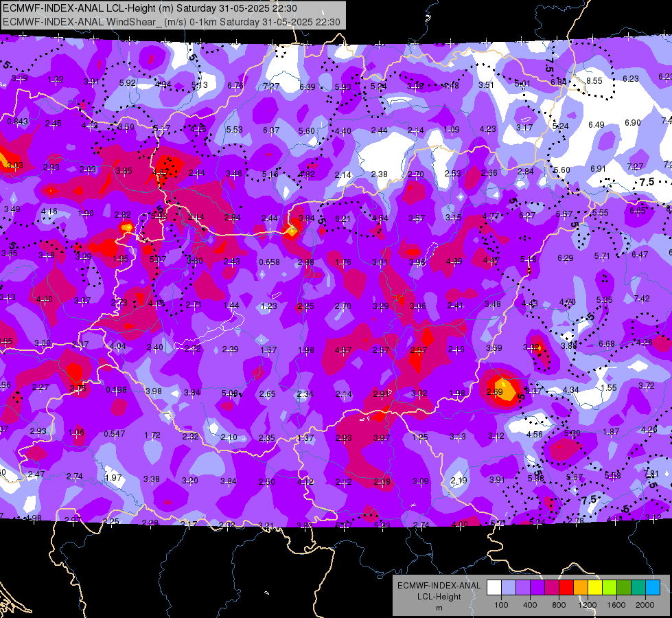Click the wind shear value 6.29
This screenshot has width=672, height=618.
(x=566, y=258)
